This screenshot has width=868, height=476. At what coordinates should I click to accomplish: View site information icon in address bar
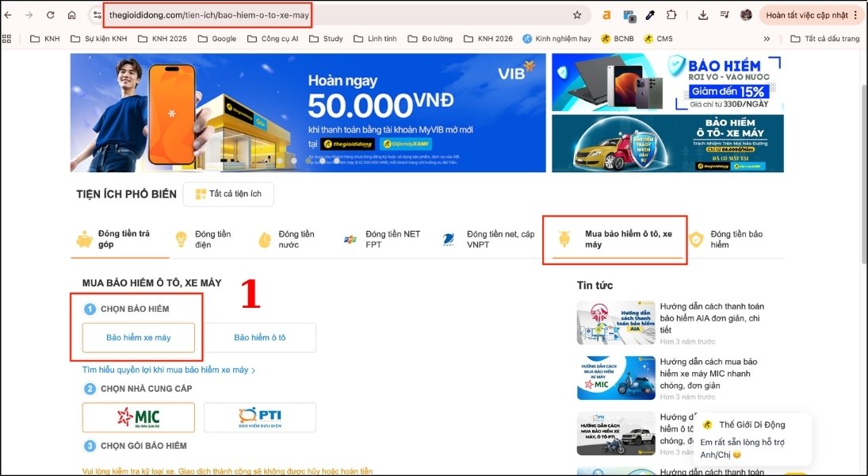click(97, 15)
